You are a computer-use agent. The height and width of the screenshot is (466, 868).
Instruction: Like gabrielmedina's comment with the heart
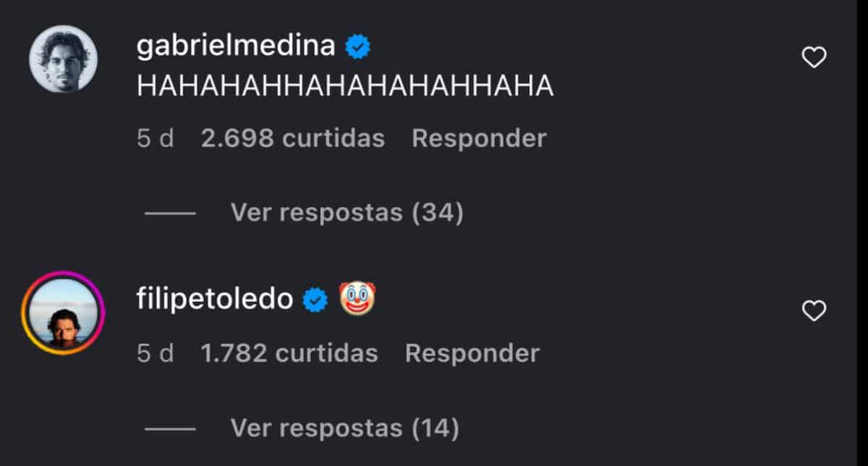pos(814,57)
